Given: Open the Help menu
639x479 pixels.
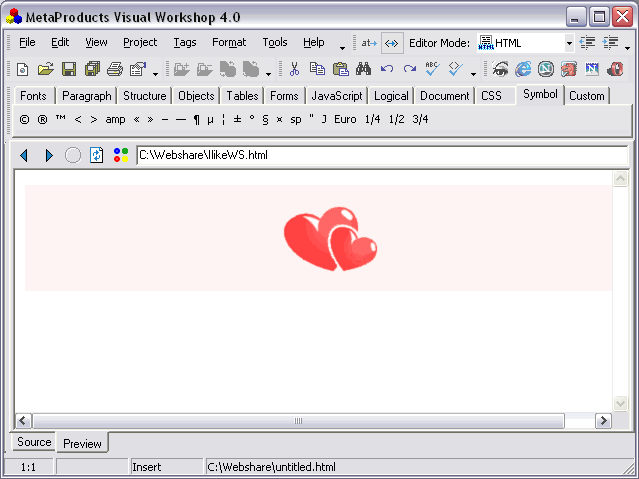Looking at the screenshot, I should (x=313, y=42).
